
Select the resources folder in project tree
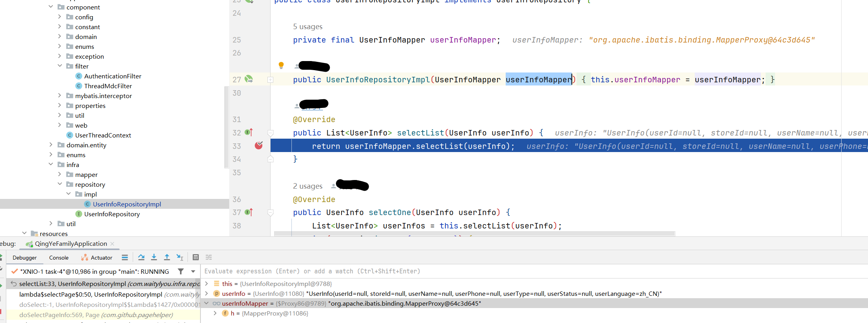click(x=54, y=234)
